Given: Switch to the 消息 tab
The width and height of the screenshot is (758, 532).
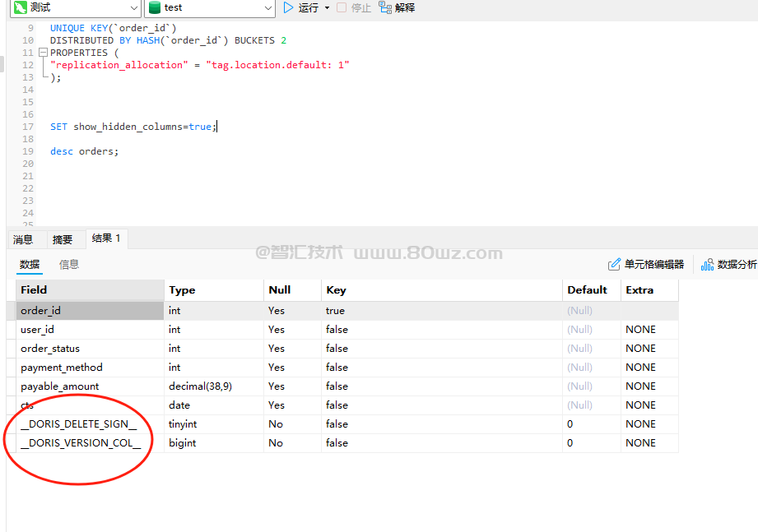Looking at the screenshot, I should coord(23,239).
